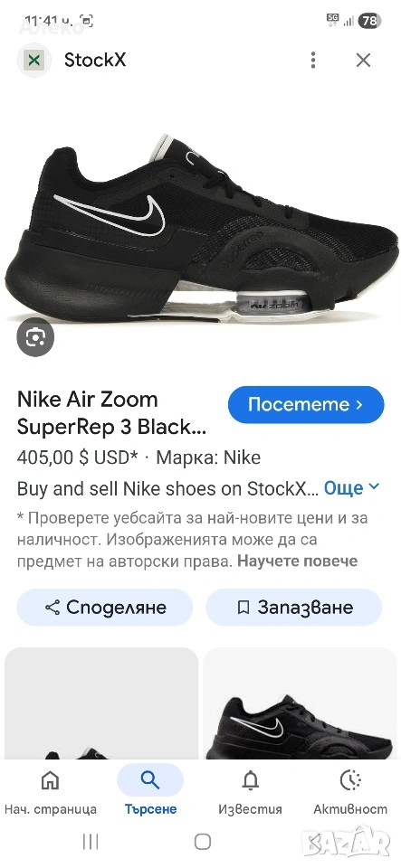Screen dimensions: 401x868
Task: Tap Android recent apps navigation button
Action: (x=91, y=842)
